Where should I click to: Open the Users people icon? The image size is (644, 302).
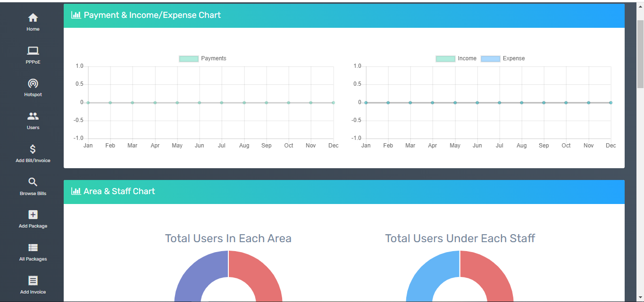coord(33,116)
